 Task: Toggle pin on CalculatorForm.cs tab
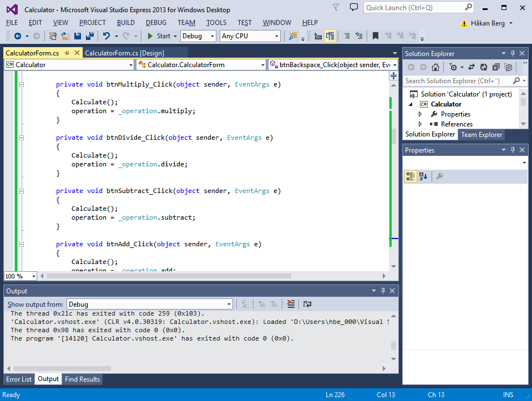[67, 53]
